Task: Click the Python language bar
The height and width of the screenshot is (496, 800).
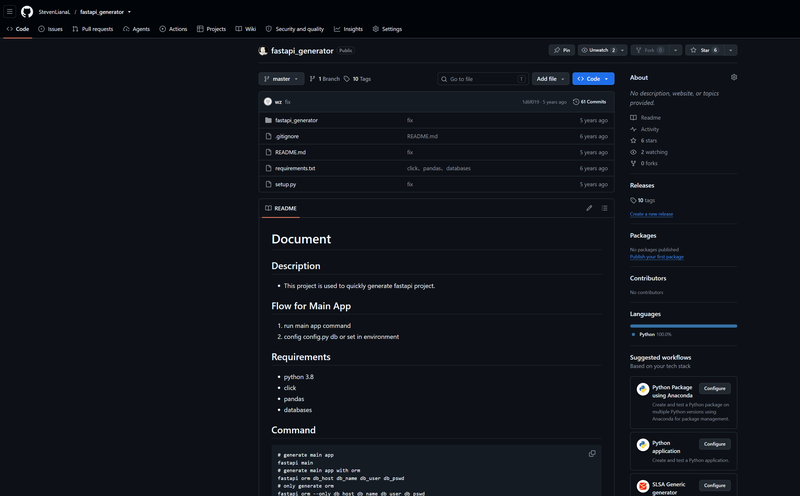Action: pyautogui.click(x=683, y=326)
